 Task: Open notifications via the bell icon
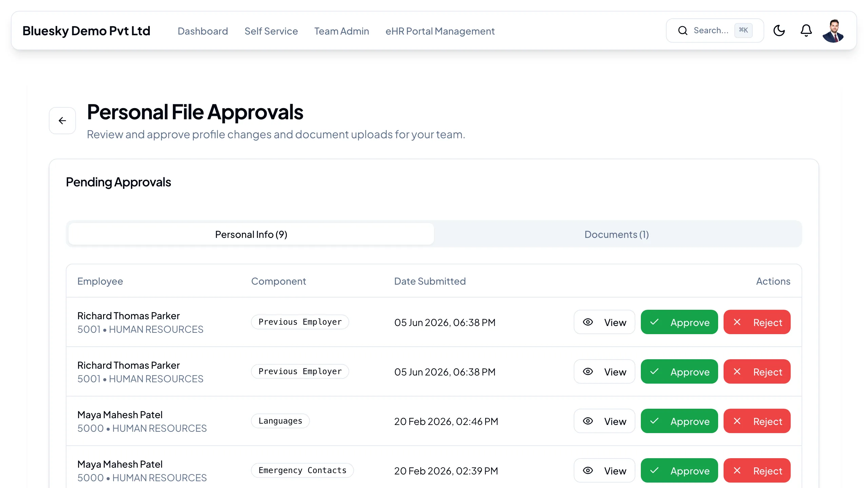point(806,30)
